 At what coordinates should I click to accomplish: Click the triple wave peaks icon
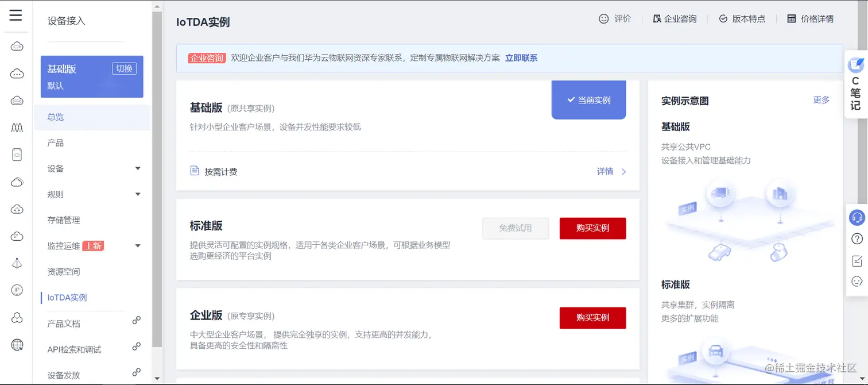[x=17, y=128]
